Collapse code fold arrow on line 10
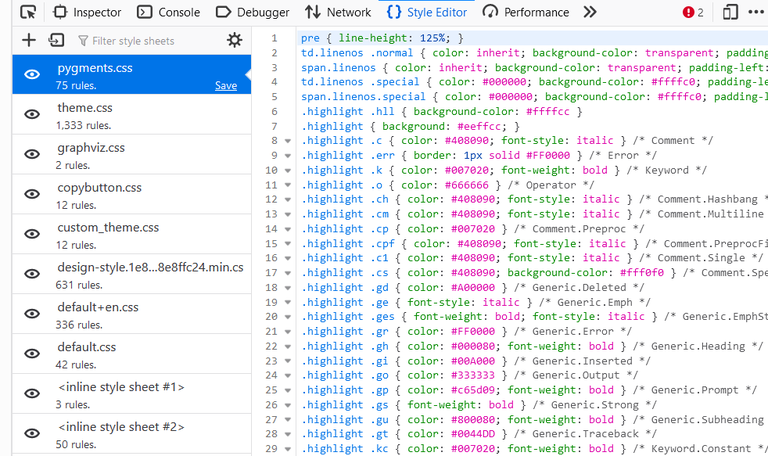 click(x=288, y=170)
